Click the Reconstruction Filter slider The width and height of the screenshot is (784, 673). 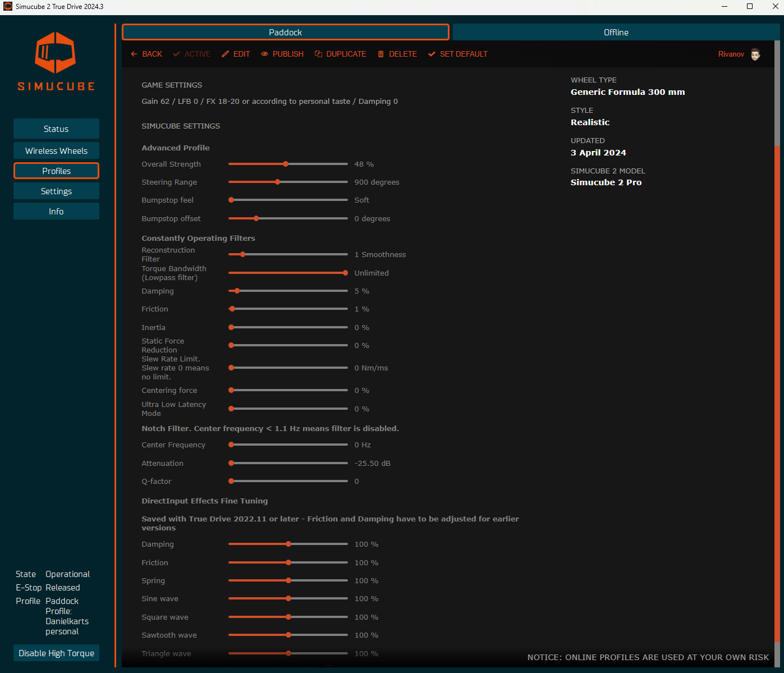coord(288,254)
